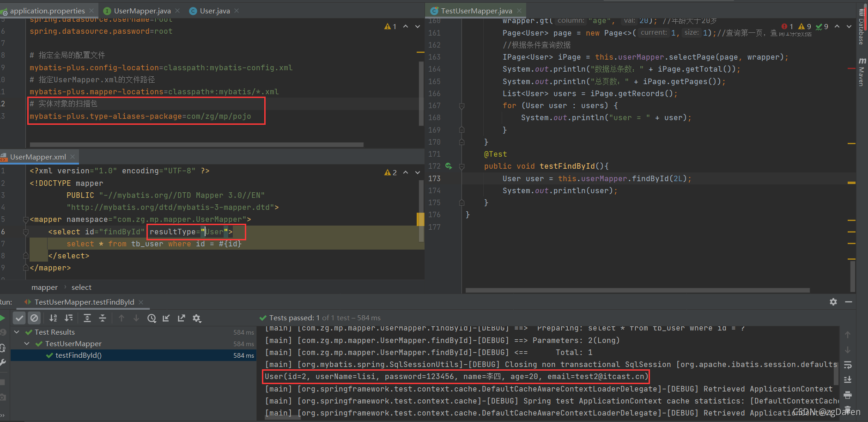Go to next problem in TestUserMapper.java

(x=849, y=26)
